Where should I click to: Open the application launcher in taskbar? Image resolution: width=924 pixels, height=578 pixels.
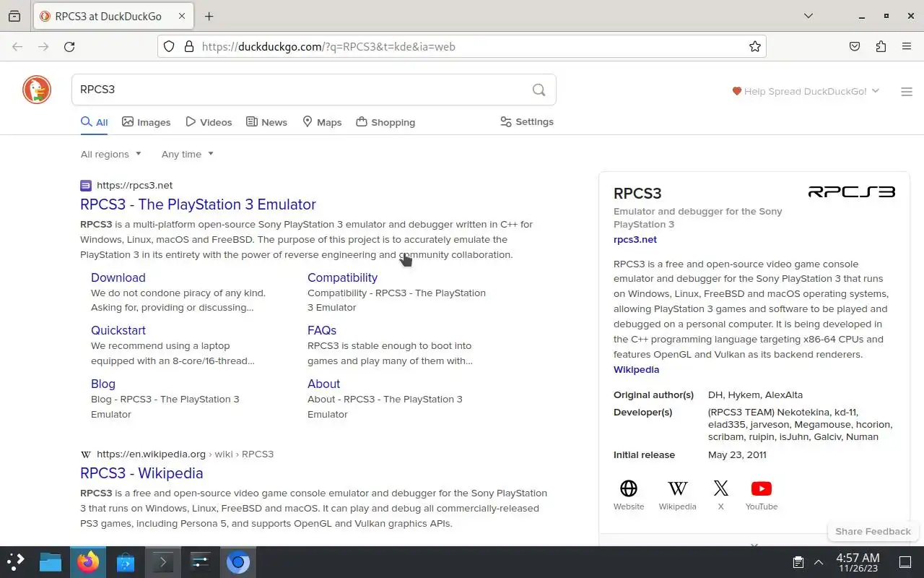click(x=16, y=561)
